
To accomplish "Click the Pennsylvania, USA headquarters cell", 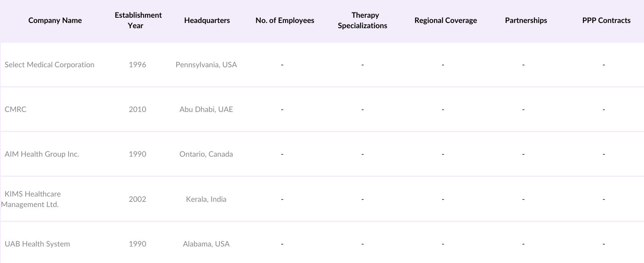I will (x=206, y=65).
